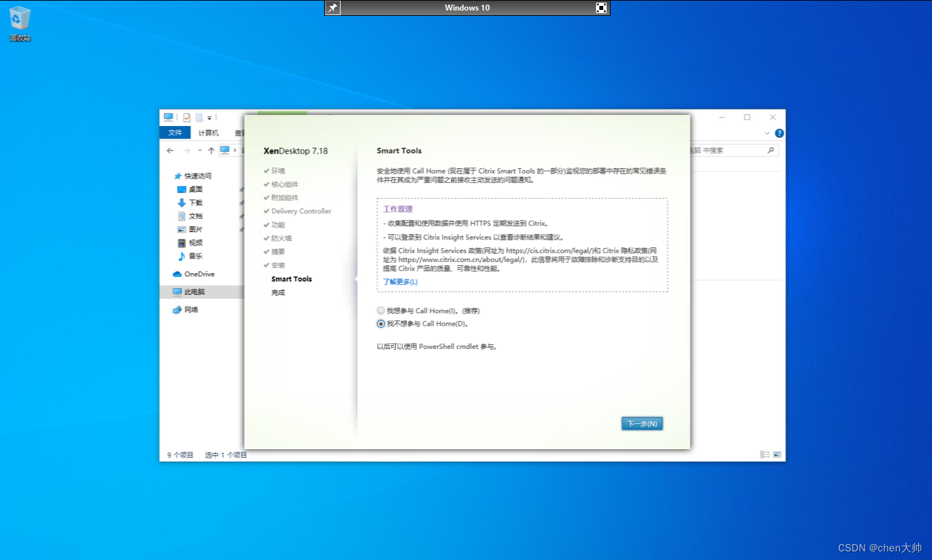Select the 我想参与 Call Home radio button

pyautogui.click(x=381, y=311)
